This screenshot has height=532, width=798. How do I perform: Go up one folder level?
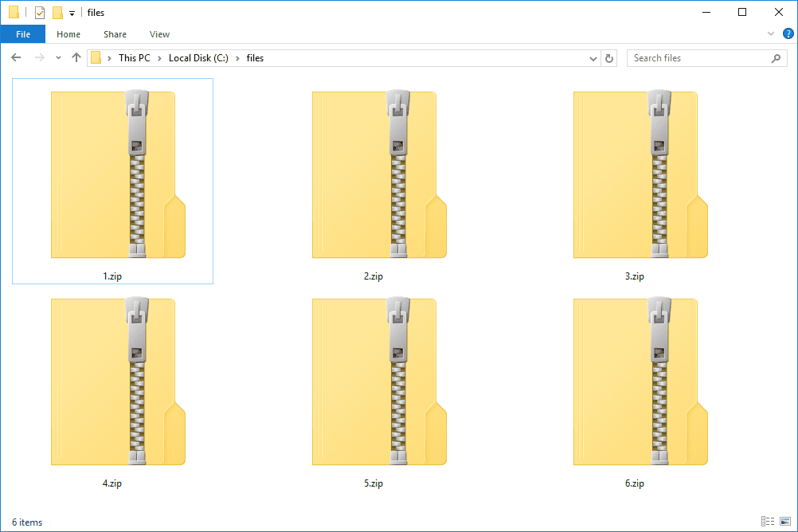pos(76,57)
